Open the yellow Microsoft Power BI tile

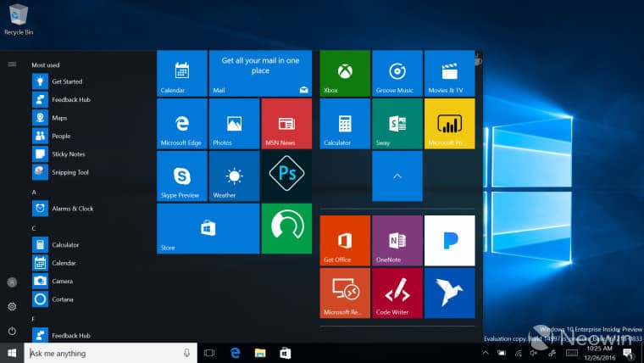(450, 124)
